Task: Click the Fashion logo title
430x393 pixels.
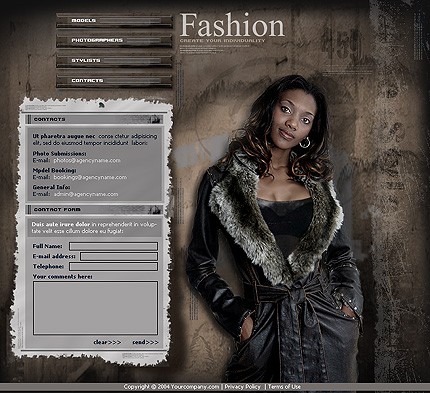Action: point(232,25)
